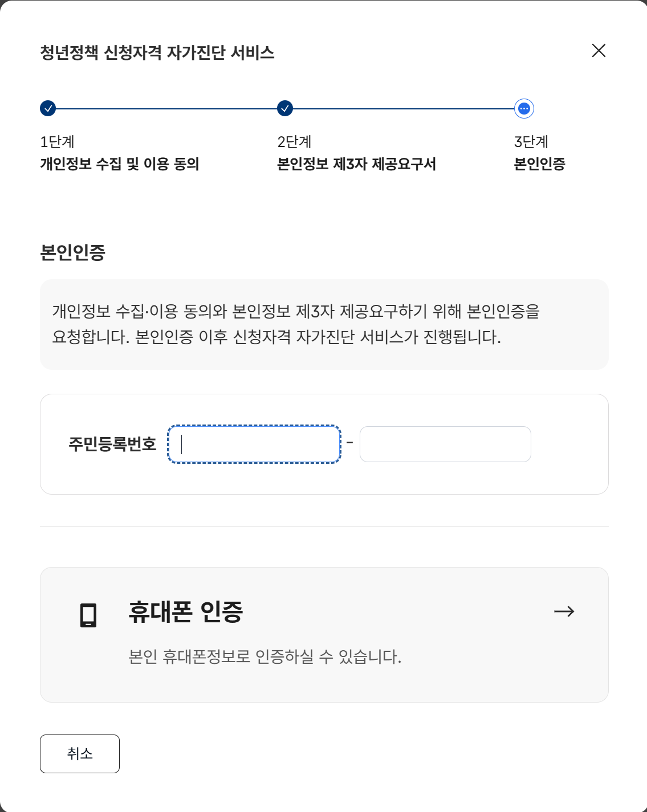Click the 주민등록번호 field label
The height and width of the screenshot is (812, 647).
click(112, 444)
